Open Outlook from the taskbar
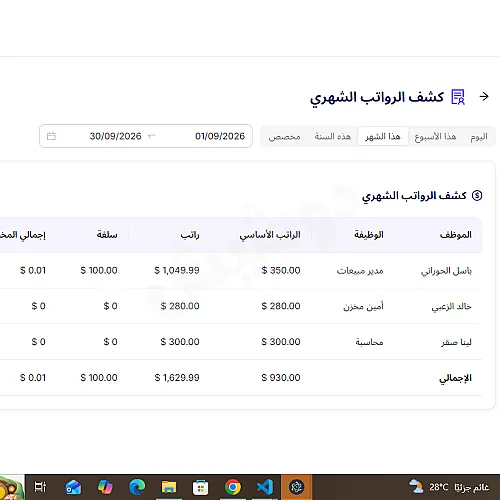 tap(73, 487)
